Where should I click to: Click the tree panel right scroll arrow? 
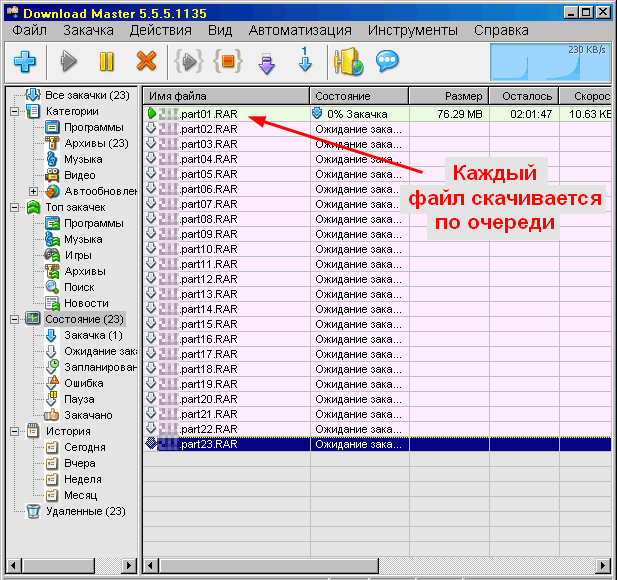129,566
